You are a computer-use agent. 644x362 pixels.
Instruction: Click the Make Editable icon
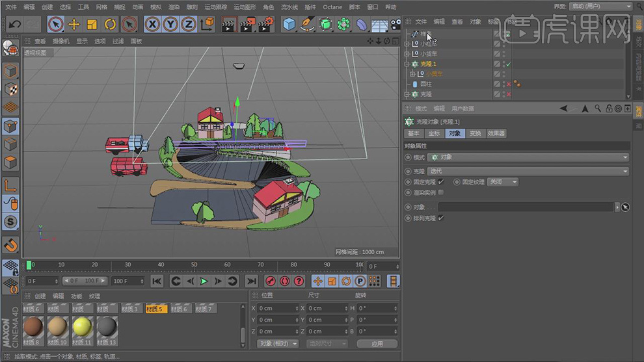[10, 49]
